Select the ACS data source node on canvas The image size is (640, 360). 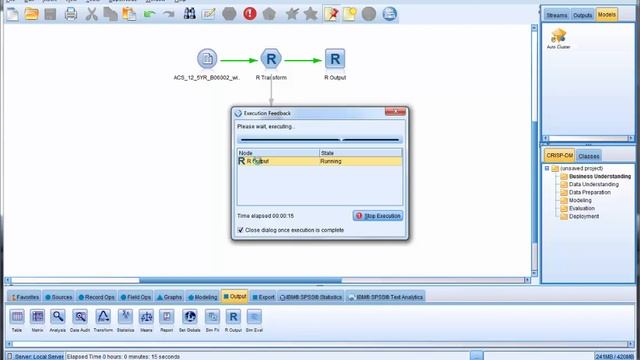point(207,59)
